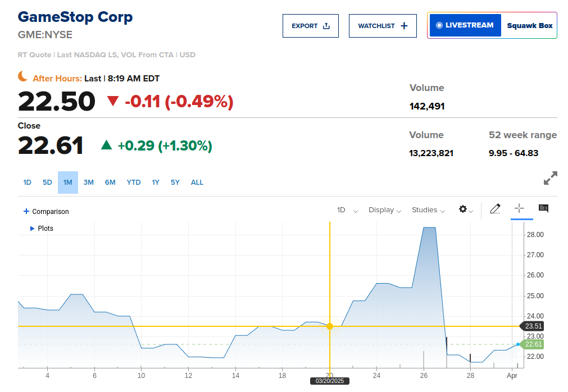Switch to ALL time range
The width and height of the screenshot is (568, 392).
pyautogui.click(x=197, y=183)
